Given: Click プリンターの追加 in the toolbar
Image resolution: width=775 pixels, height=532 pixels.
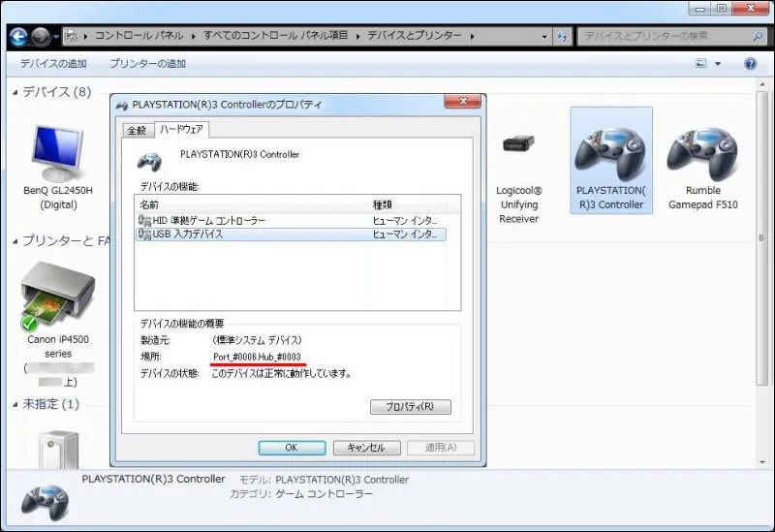Looking at the screenshot, I should [x=148, y=64].
